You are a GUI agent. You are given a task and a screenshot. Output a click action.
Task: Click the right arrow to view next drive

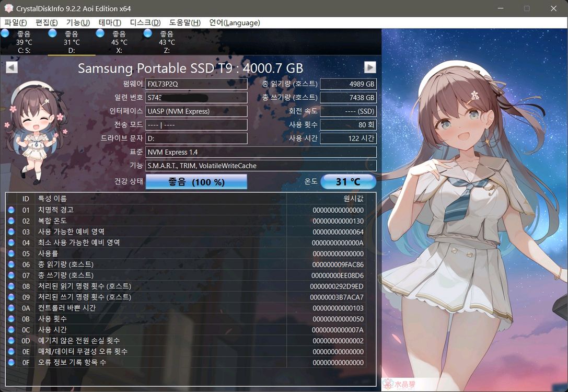[x=370, y=67]
